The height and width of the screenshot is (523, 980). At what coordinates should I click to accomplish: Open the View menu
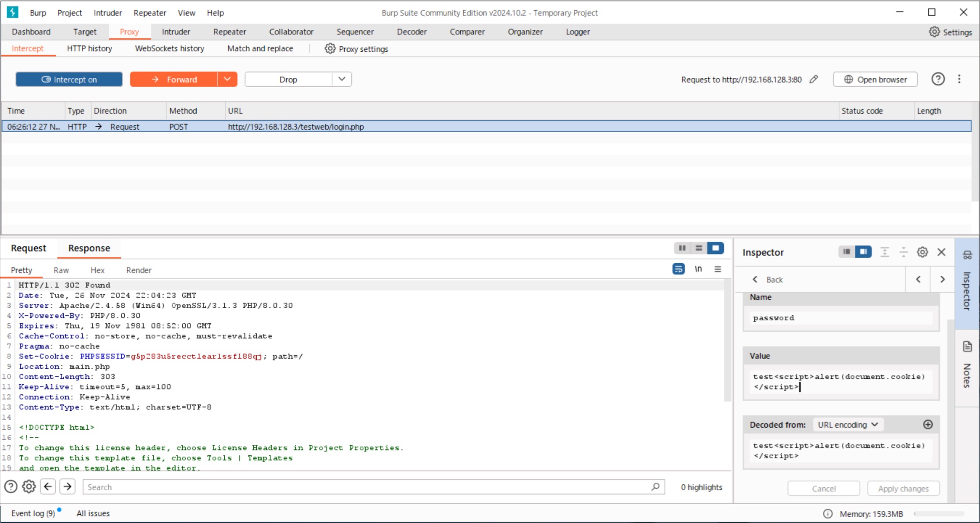click(x=186, y=13)
